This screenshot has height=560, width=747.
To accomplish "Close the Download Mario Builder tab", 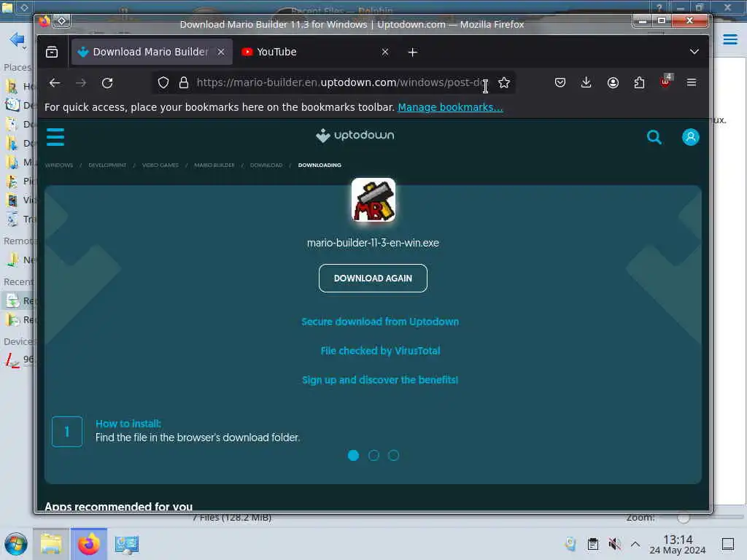I will (x=221, y=52).
